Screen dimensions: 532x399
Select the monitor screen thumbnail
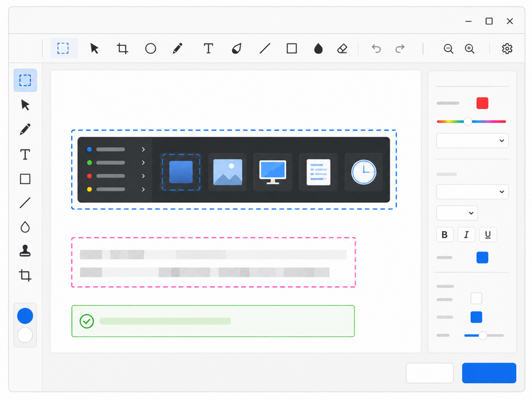[273, 172]
